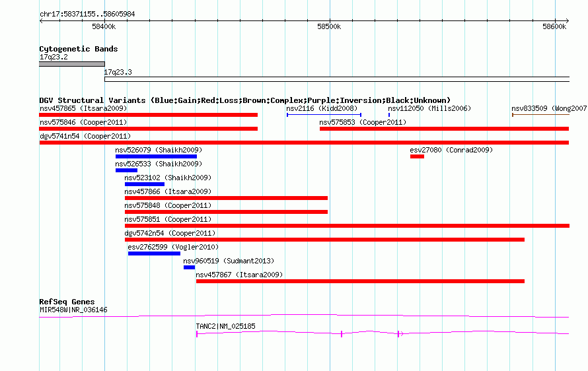This screenshot has height=371, width=588.
Task: Select the nsv575848 red loss bar
Action: point(226,212)
